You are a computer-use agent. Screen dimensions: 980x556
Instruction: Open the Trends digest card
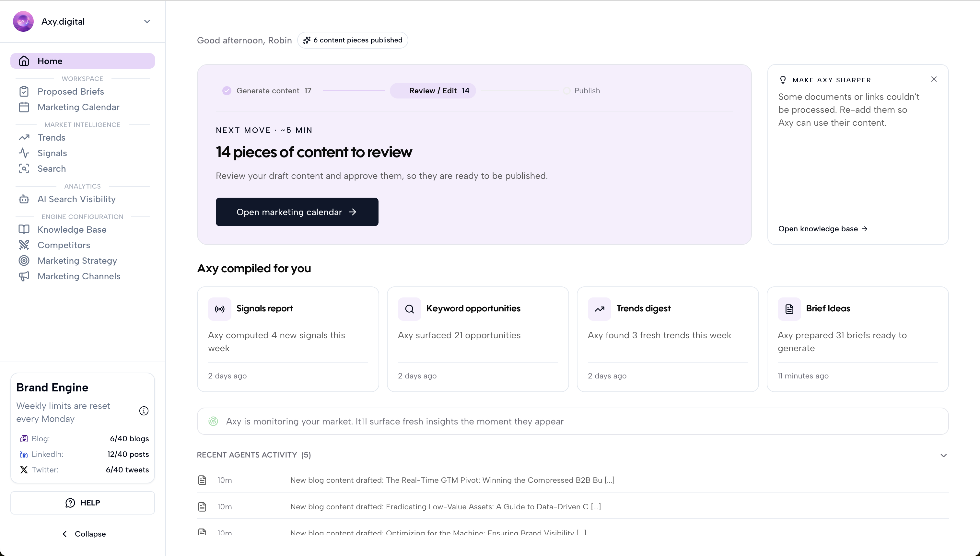click(x=668, y=339)
